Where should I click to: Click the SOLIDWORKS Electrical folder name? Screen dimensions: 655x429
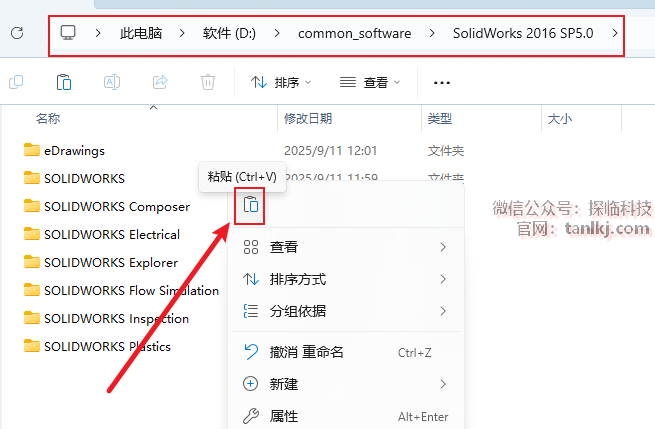click(112, 234)
